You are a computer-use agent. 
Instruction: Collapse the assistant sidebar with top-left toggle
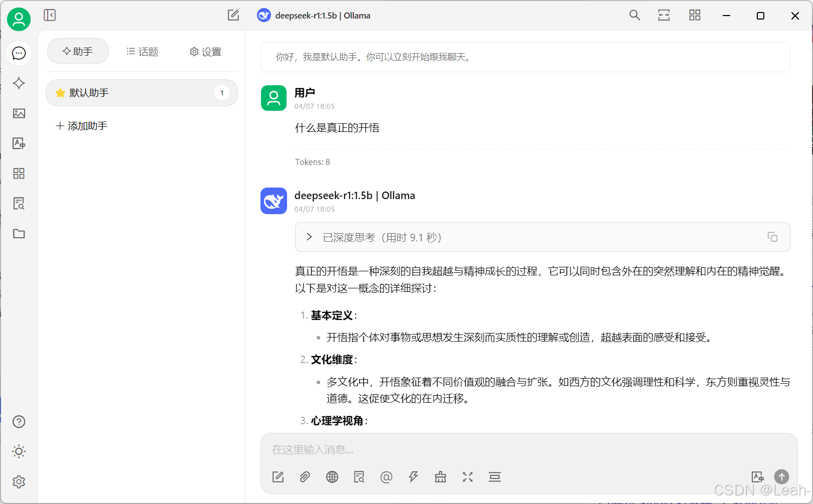[x=50, y=15]
